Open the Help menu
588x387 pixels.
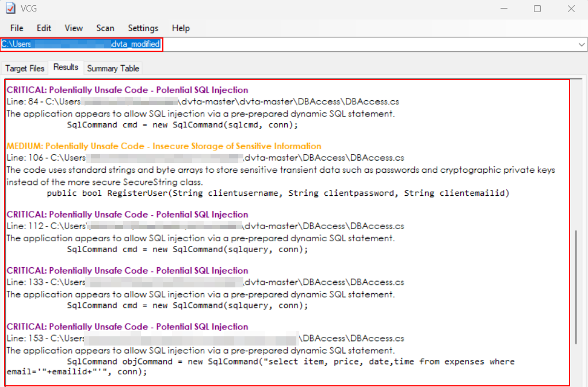(x=181, y=28)
